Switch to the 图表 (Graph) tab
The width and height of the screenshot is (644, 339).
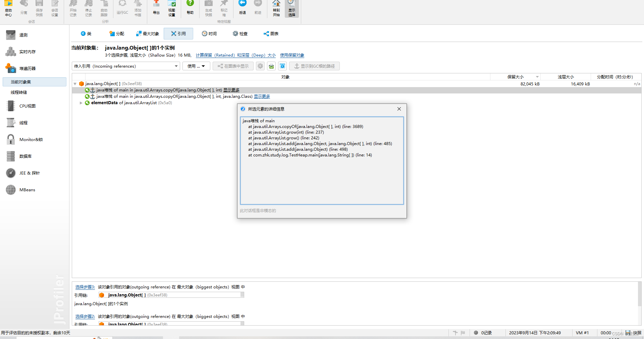271,33
